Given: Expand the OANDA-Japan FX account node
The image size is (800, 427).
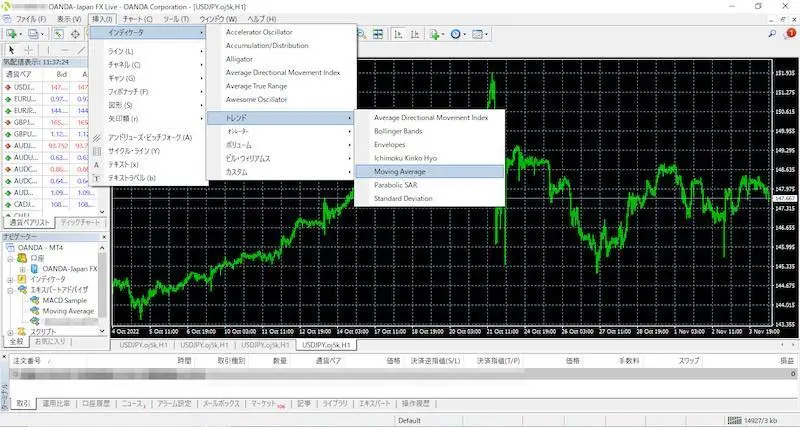Looking at the screenshot, I should click(x=22, y=269).
